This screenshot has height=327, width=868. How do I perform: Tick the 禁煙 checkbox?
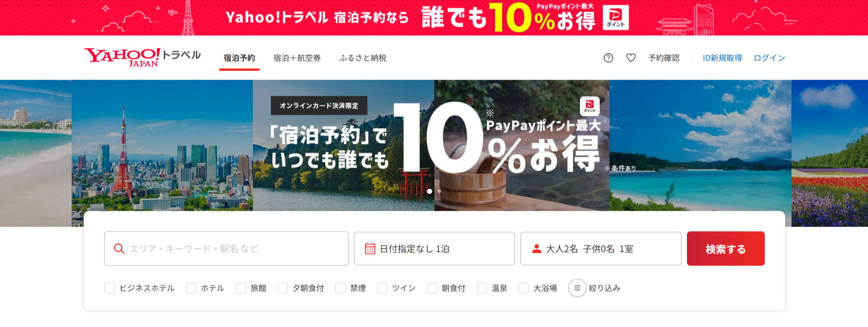(x=340, y=288)
